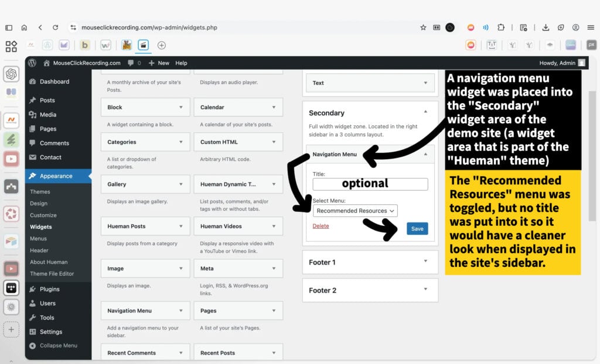Open the Menus submenu item
This screenshot has width=600, height=364.
(38, 239)
